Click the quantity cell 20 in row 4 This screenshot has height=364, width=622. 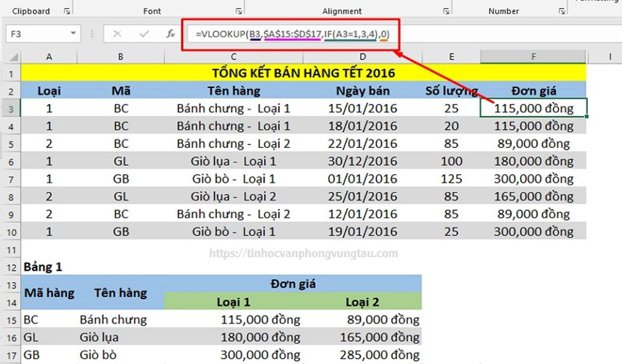pos(451,126)
